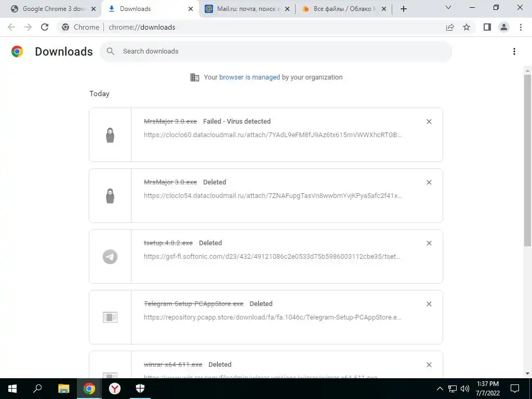This screenshot has width=532, height=399.
Task: Open Chrome's three-dot main menu
Action: (x=521, y=27)
